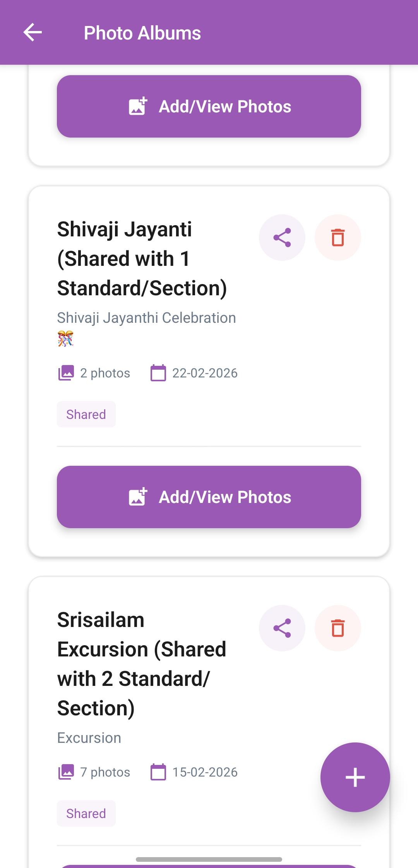Viewport: 418px width, 868px height.
Task: Share the Srisailam Excursion album
Action: pyautogui.click(x=282, y=628)
